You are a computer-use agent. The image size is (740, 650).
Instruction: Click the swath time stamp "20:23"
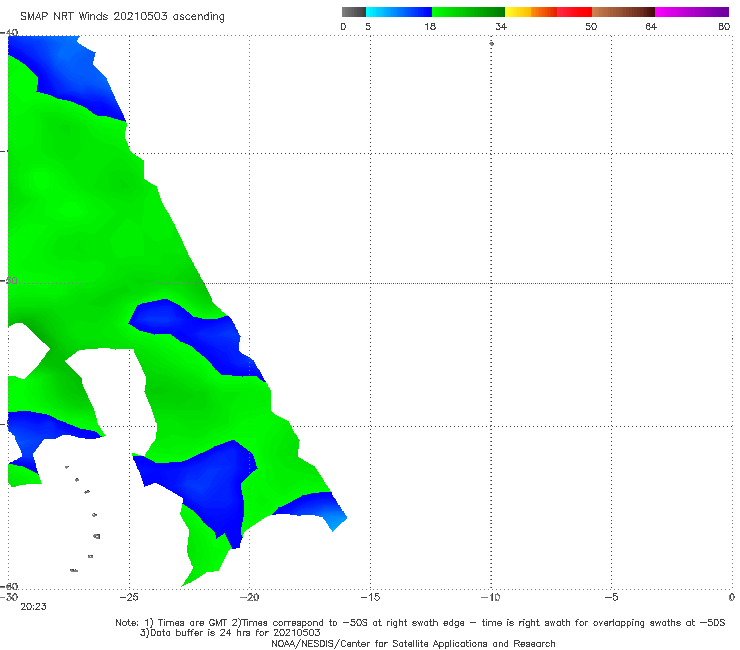(x=33, y=607)
